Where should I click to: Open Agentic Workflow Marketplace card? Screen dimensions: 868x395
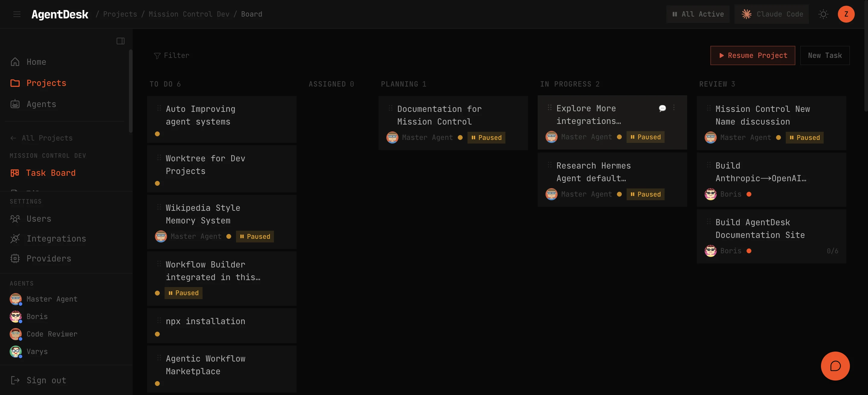click(x=222, y=369)
